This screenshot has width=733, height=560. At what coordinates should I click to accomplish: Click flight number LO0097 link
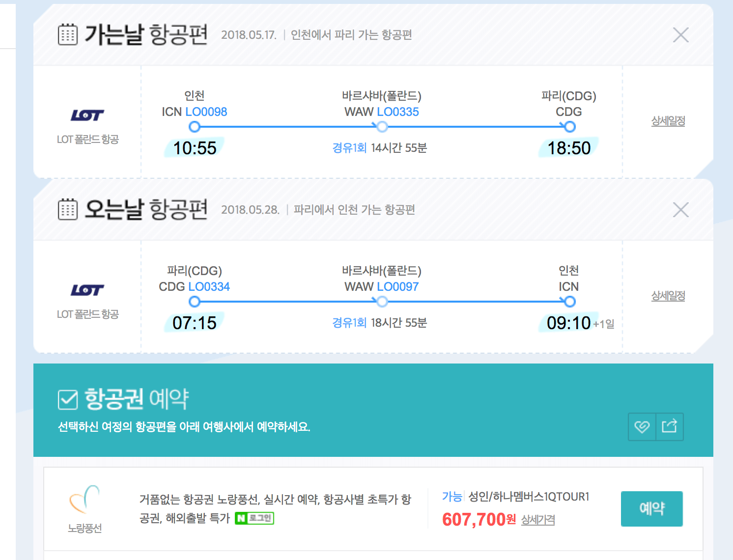(398, 287)
